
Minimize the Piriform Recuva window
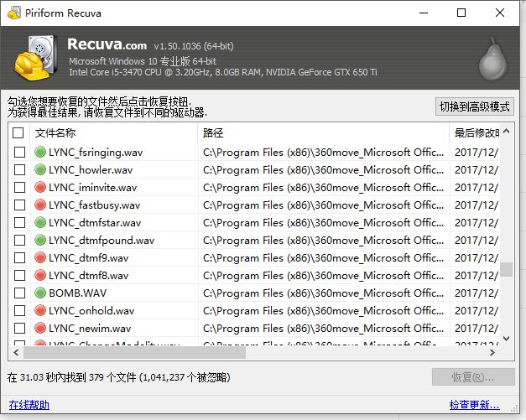click(x=424, y=13)
